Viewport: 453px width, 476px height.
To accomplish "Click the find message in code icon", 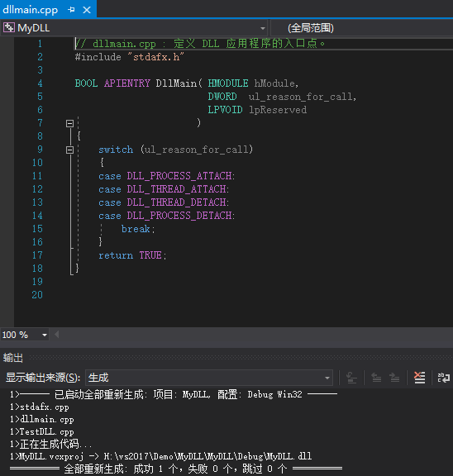I will click(x=351, y=378).
